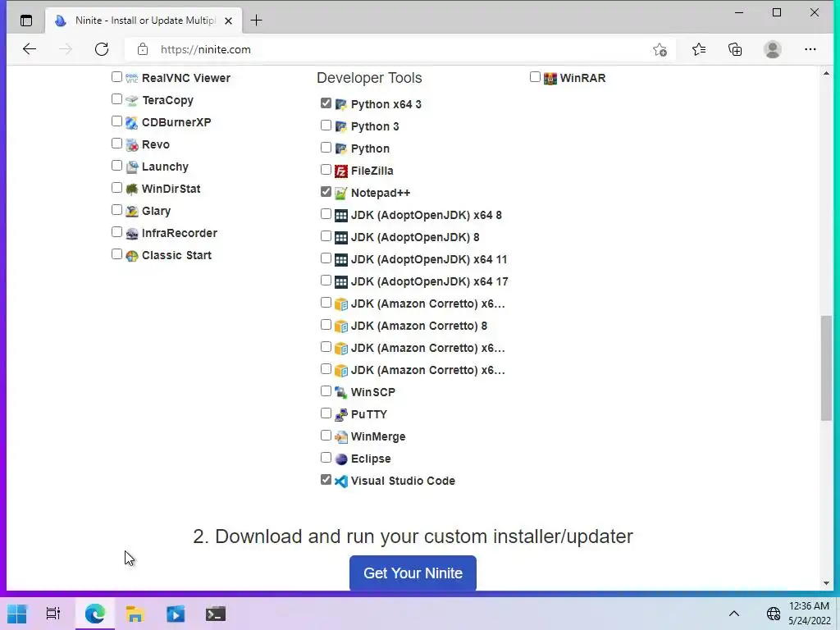Click the Get Your Ninite button

[413, 573]
